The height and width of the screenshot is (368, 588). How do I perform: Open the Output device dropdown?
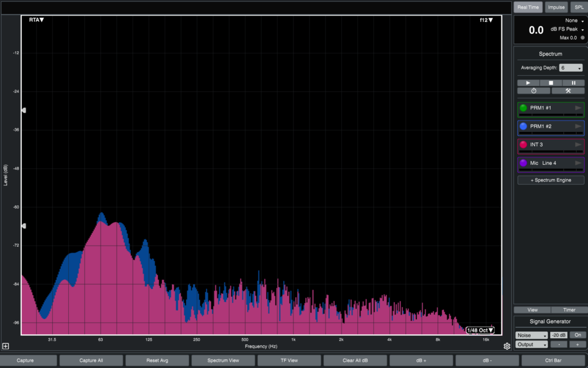tap(531, 344)
